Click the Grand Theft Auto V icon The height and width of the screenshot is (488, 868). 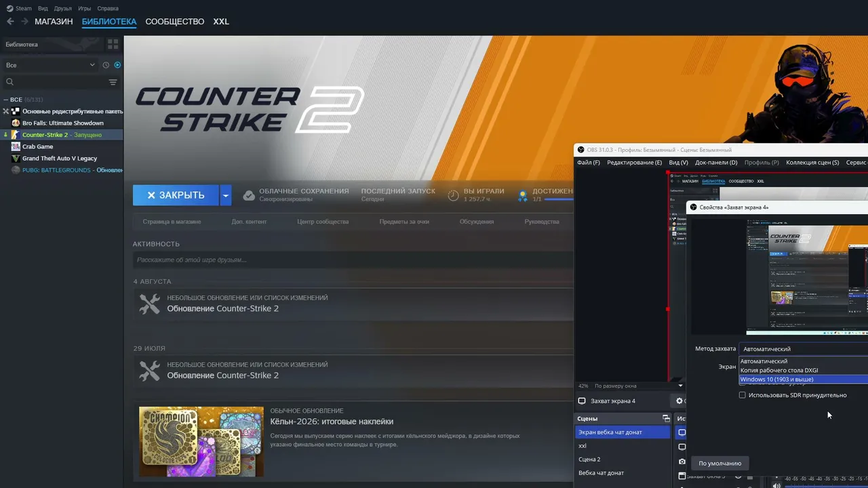[x=16, y=158]
